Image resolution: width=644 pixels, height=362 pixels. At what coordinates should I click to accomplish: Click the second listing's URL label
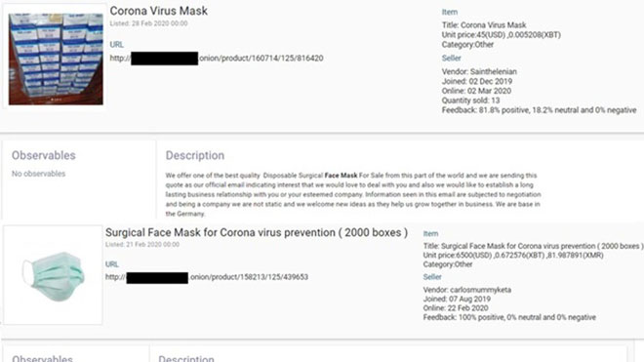pyautogui.click(x=111, y=264)
